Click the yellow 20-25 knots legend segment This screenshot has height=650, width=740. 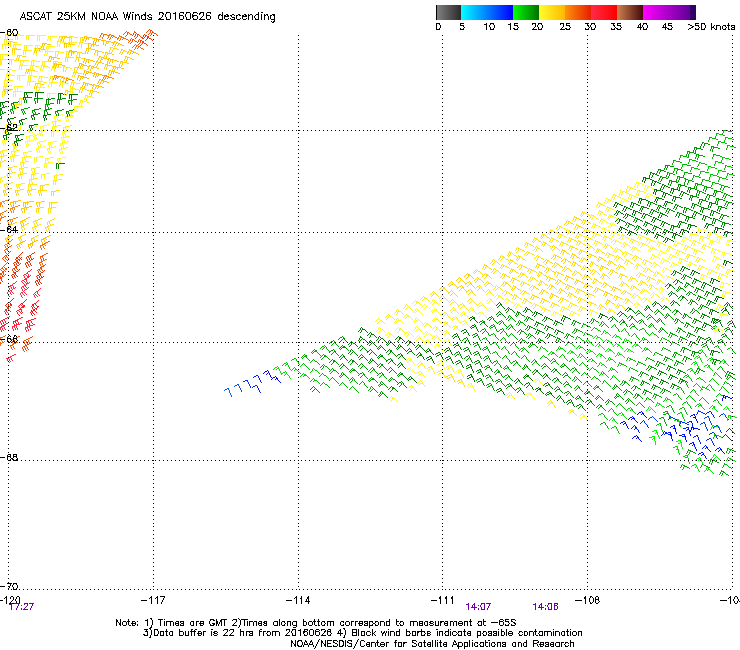coord(552,12)
